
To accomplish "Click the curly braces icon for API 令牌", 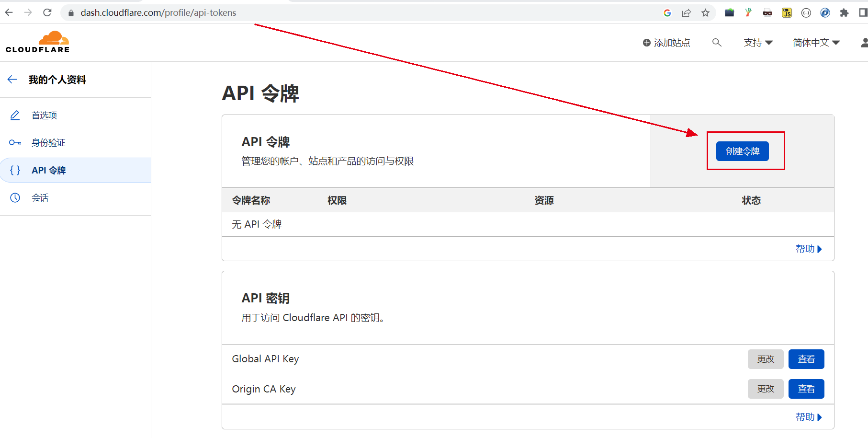I will click(x=15, y=170).
